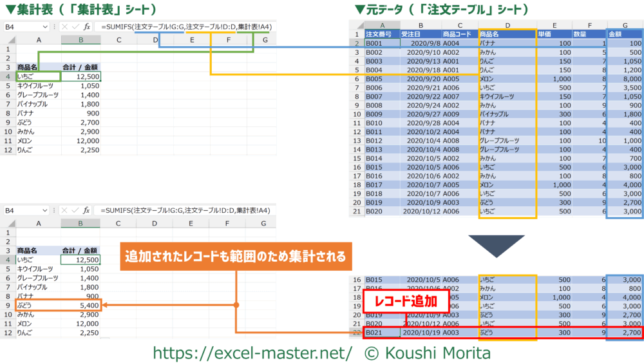Select column C header in upper summary sheet
The width and height of the screenshot is (644, 363).
(119, 40)
